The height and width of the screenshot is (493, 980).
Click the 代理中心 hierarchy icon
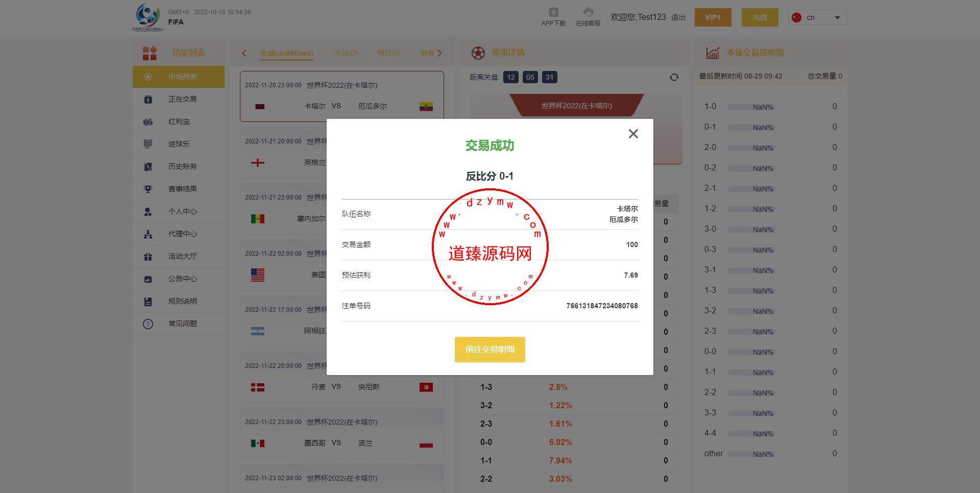pos(148,234)
